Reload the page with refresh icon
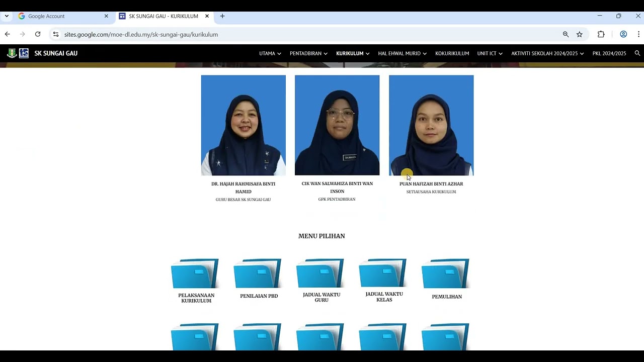Screen dimensions: 644x362 coord(38,34)
